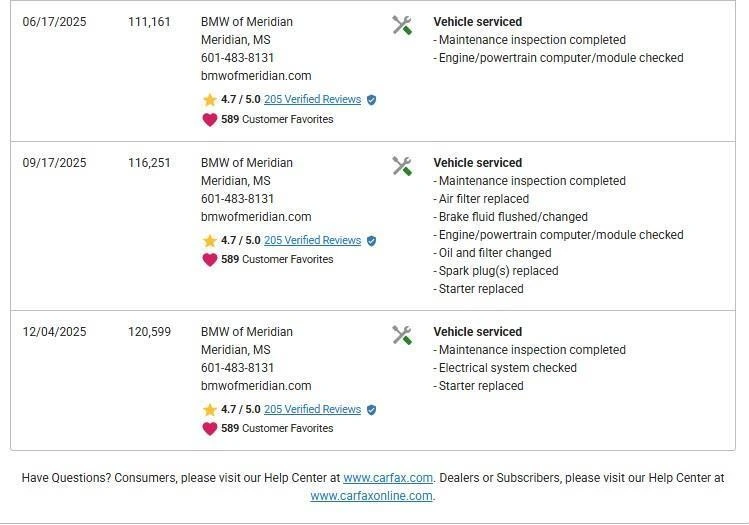This screenshot has width=749, height=525.
Task: Click verified shield badge in 06/17/2025 entry
Action: [372, 100]
